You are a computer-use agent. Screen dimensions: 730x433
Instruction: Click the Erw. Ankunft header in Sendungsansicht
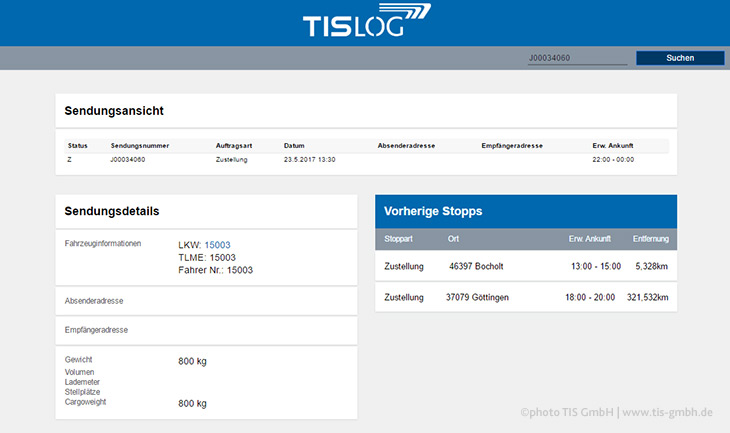pyautogui.click(x=613, y=146)
